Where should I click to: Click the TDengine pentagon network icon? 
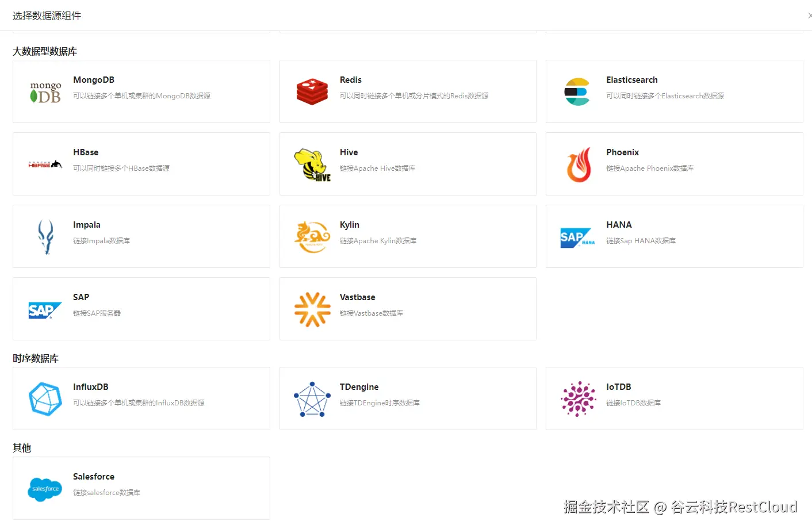(x=312, y=399)
